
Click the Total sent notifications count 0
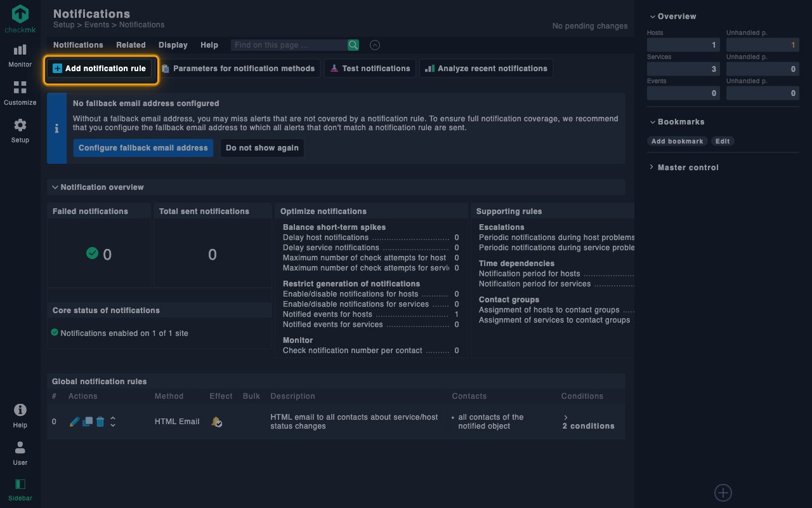point(213,255)
